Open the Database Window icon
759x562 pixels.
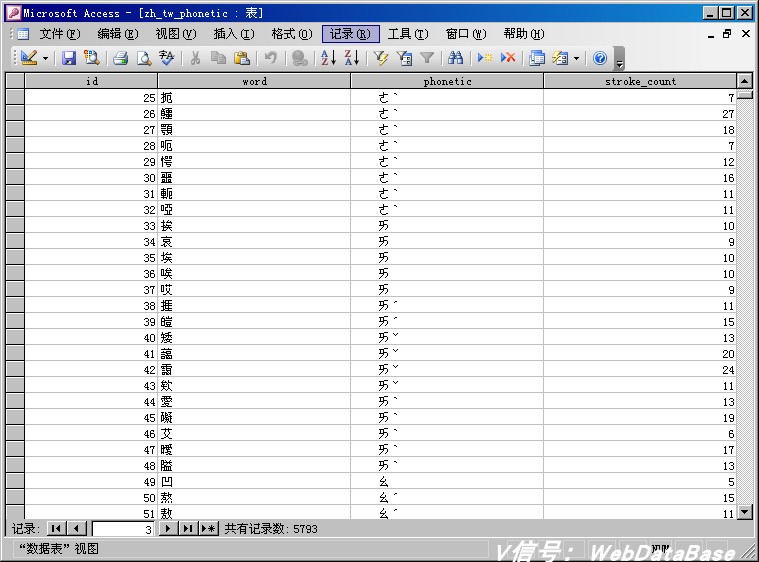click(x=537, y=58)
